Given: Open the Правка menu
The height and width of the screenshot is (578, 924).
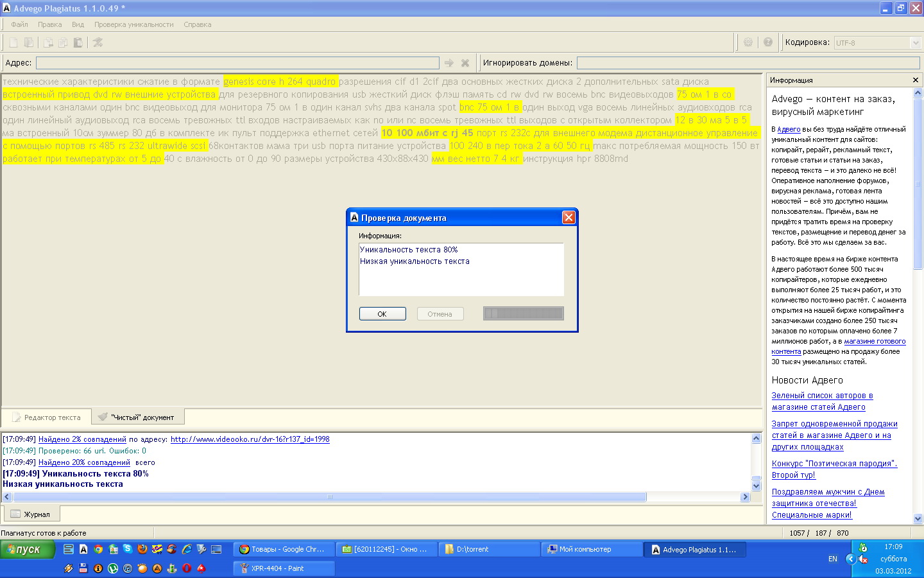Looking at the screenshot, I should point(49,24).
